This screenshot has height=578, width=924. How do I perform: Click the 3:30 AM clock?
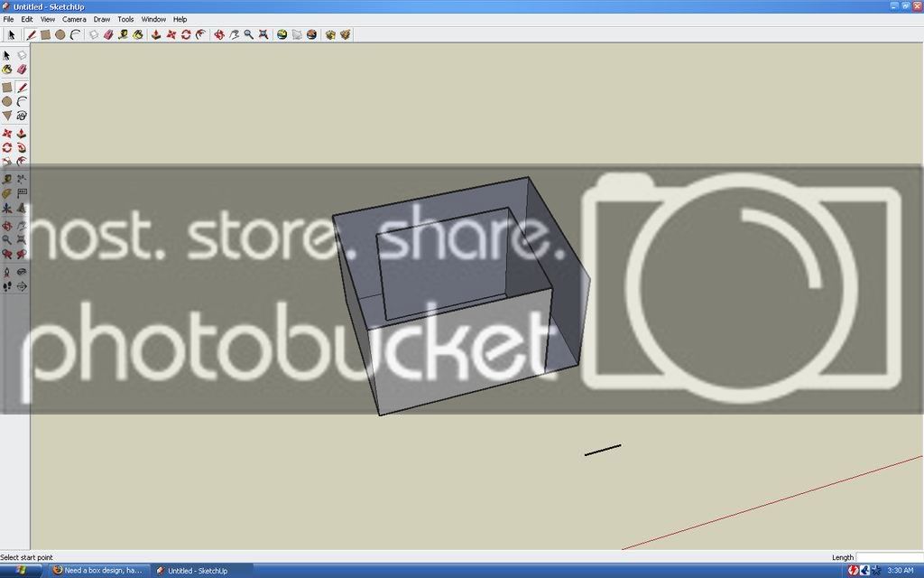point(901,571)
